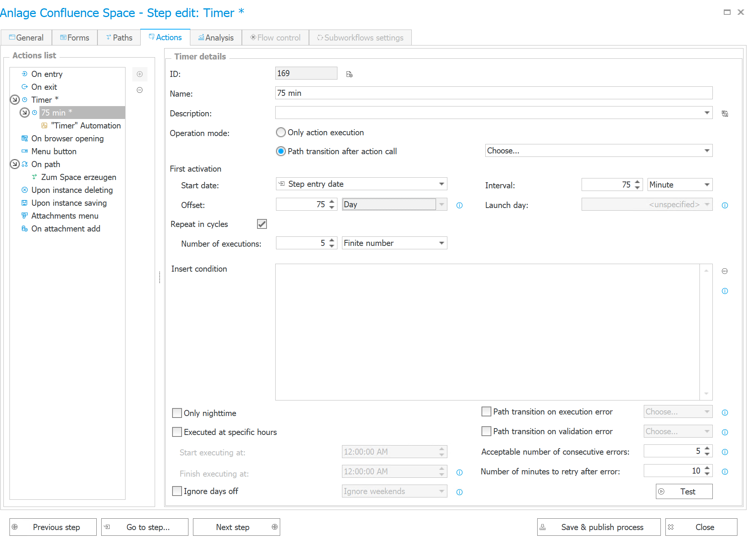Viewport: 756px width, 549px height.
Task: Switch to the Paths tab
Action: [119, 38]
